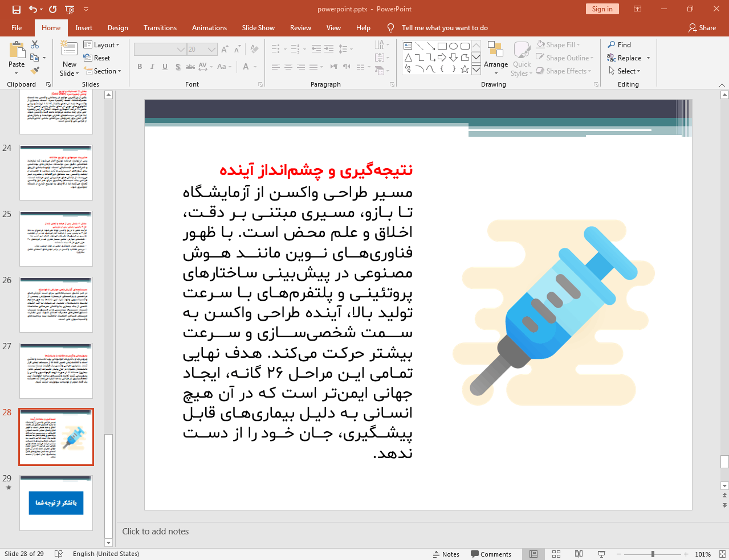Screen dimensions: 729x560
Task: Open Find in Editing group
Action: click(x=620, y=45)
